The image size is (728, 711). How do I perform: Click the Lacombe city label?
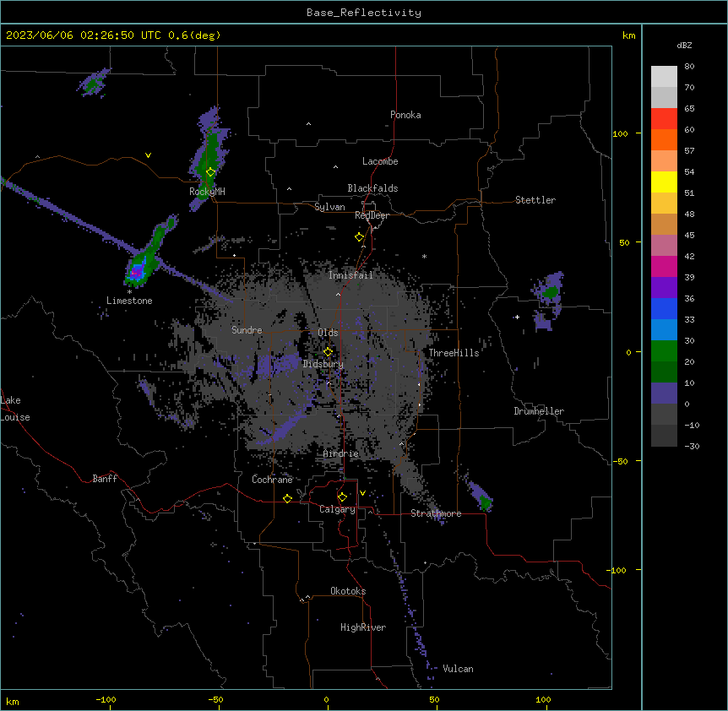[380, 161]
